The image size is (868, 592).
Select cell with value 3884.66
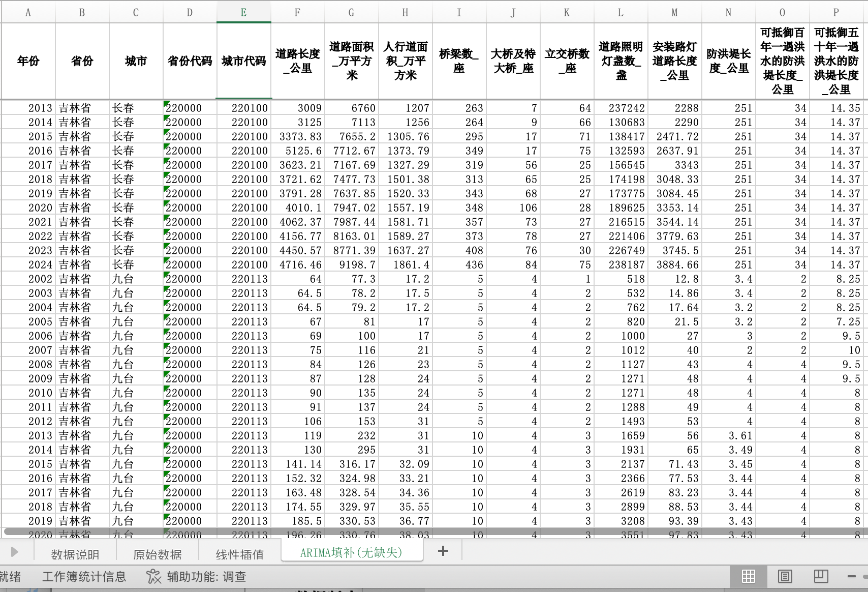(675, 264)
